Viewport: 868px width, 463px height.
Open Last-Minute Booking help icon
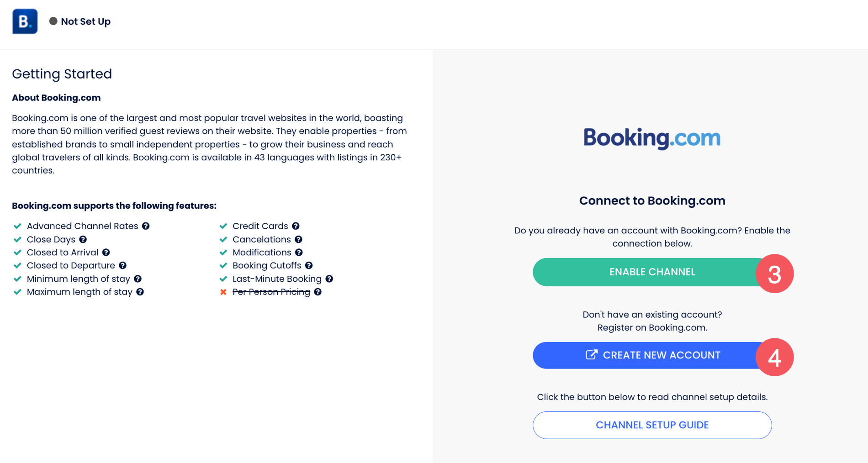pos(329,279)
